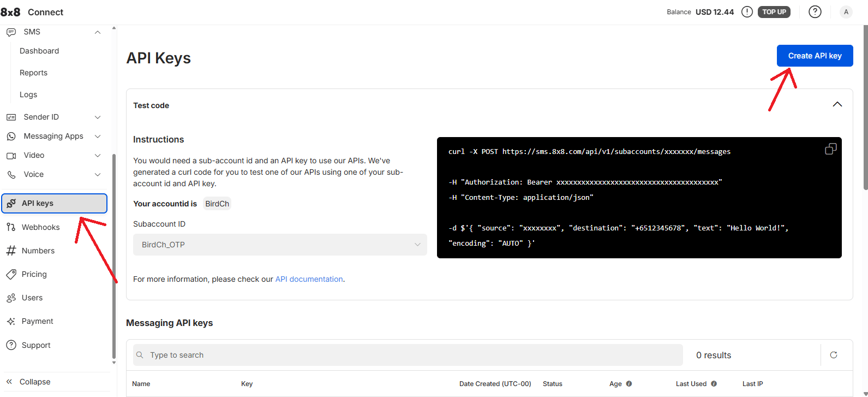Collapse the sidebar via Collapse label
This screenshot has width=868, height=397.
[35, 382]
